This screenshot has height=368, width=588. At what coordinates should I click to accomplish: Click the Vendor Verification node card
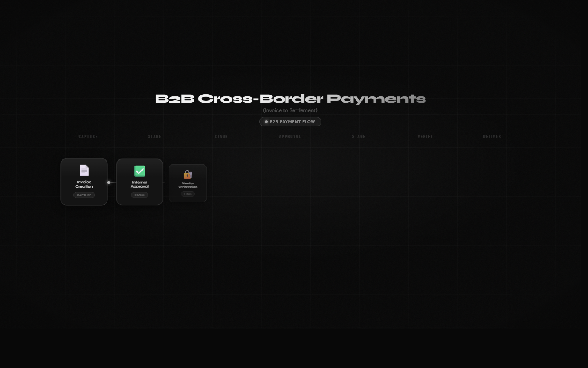pos(188,183)
